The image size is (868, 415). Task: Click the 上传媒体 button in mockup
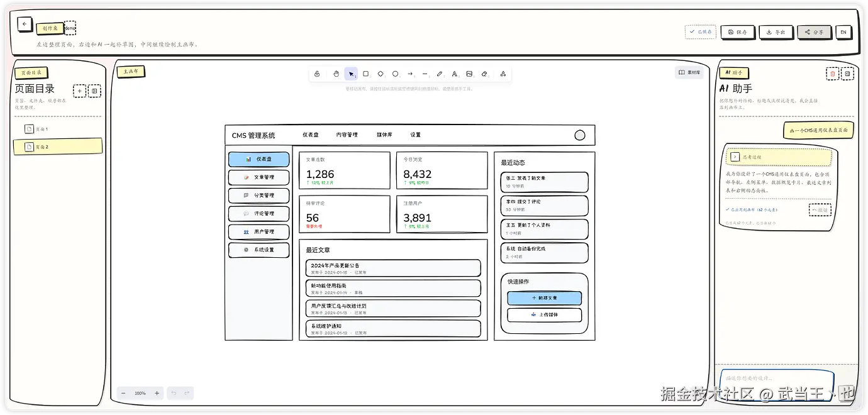[545, 315]
